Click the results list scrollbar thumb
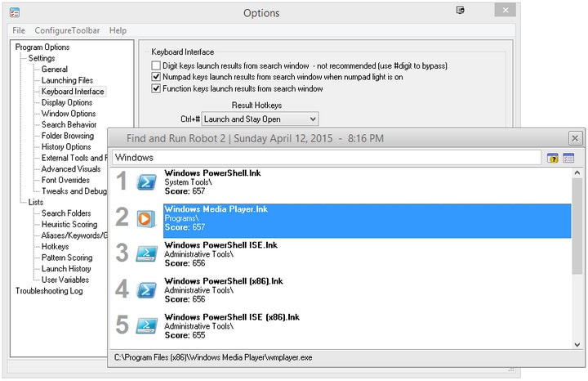588x381 pixels. (x=577, y=226)
